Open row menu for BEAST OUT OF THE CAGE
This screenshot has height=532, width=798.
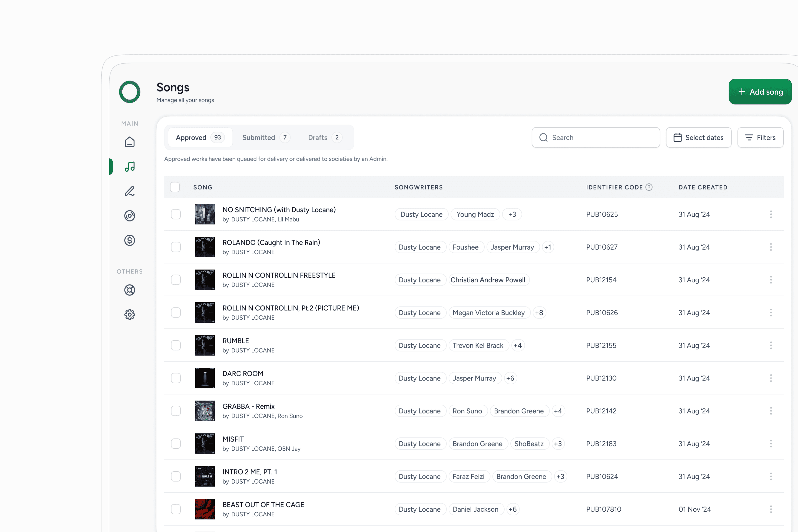(771, 509)
